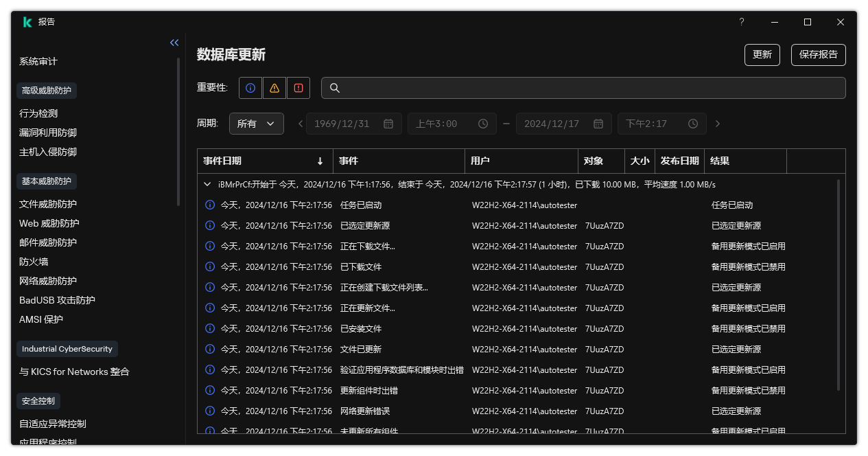
Task: Click the search magnifier icon
Action: [334, 88]
